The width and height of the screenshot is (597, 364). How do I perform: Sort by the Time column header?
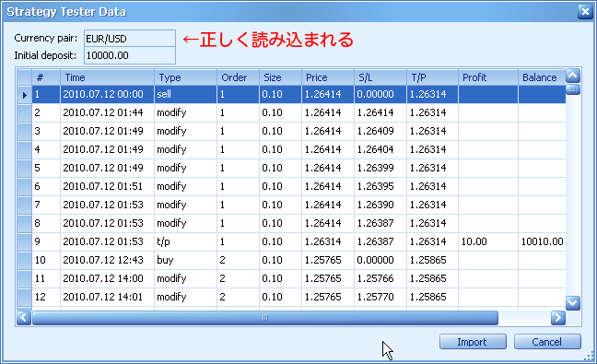click(108, 77)
